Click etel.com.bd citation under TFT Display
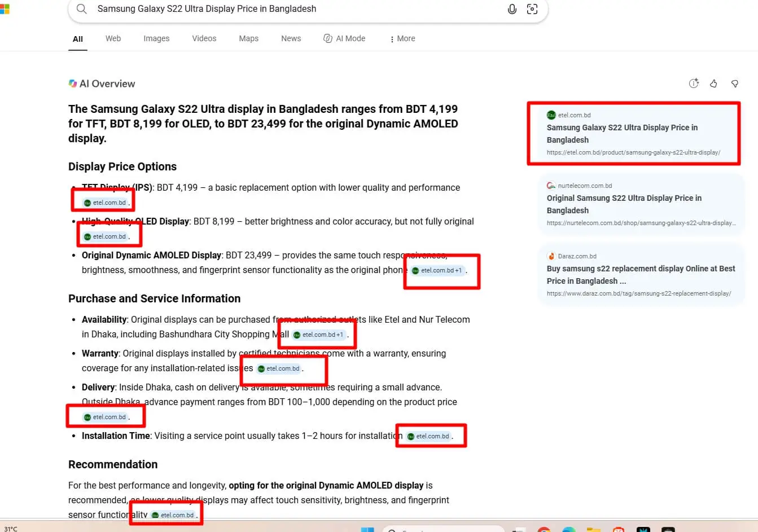 point(105,203)
